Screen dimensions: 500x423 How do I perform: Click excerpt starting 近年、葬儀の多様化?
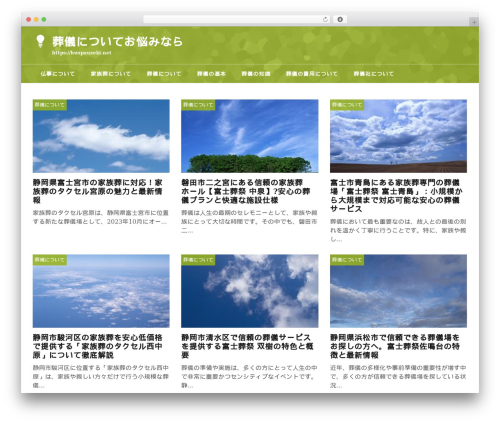pyautogui.click(x=398, y=376)
